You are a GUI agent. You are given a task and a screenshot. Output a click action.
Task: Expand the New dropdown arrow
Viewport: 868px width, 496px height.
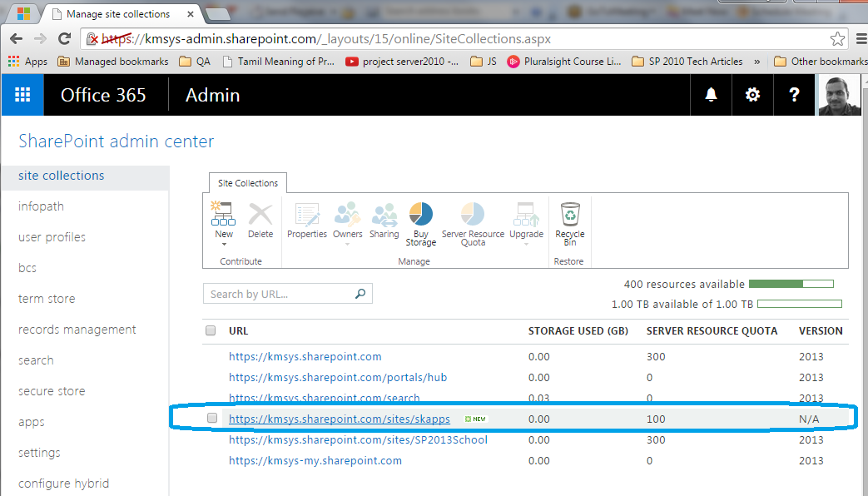(x=224, y=244)
